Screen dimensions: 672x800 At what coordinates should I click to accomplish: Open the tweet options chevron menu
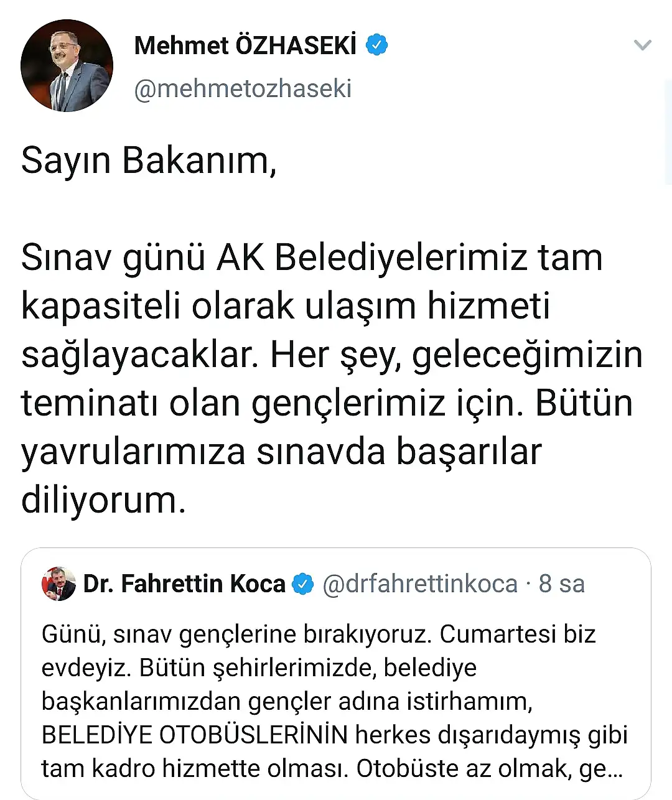[642, 45]
